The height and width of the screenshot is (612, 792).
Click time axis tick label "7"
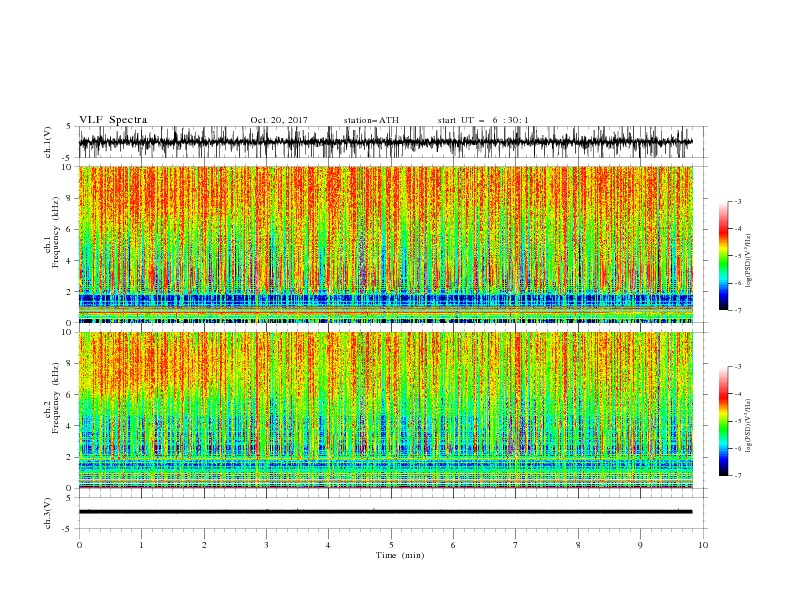click(x=515, y=545)
